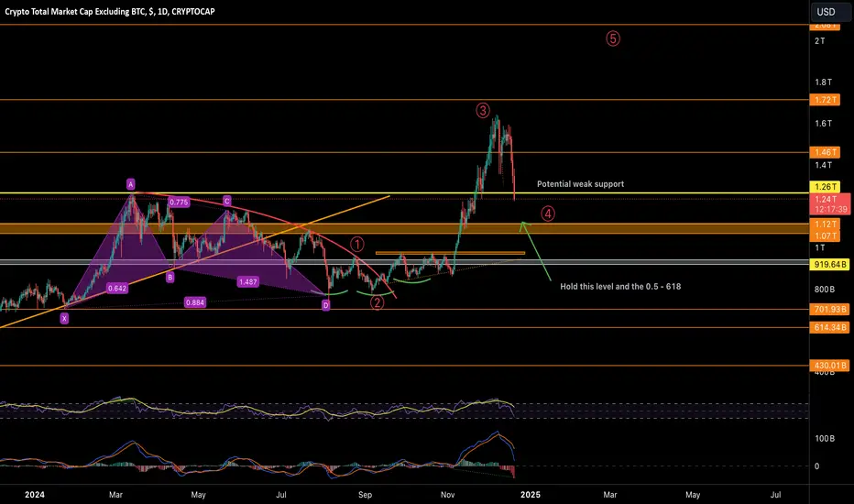Click the yellow 1.26T price label

826,187
